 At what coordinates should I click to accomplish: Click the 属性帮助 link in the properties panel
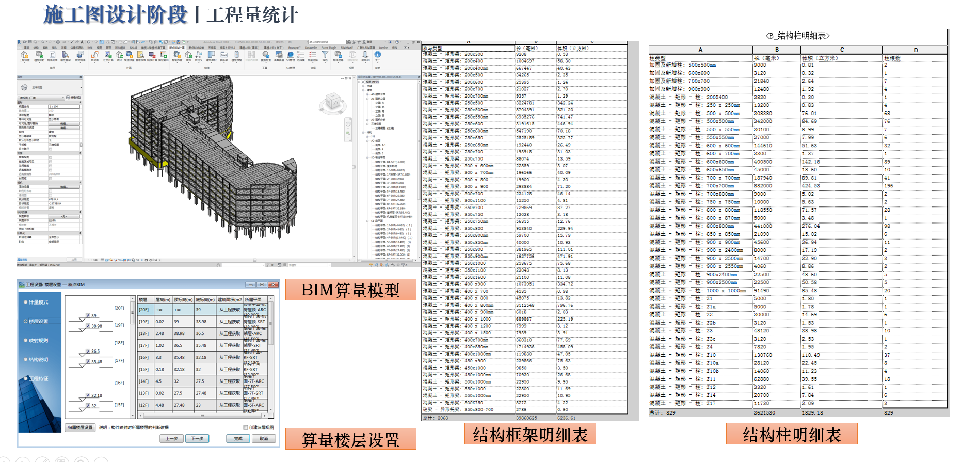(x=22, y=259)
